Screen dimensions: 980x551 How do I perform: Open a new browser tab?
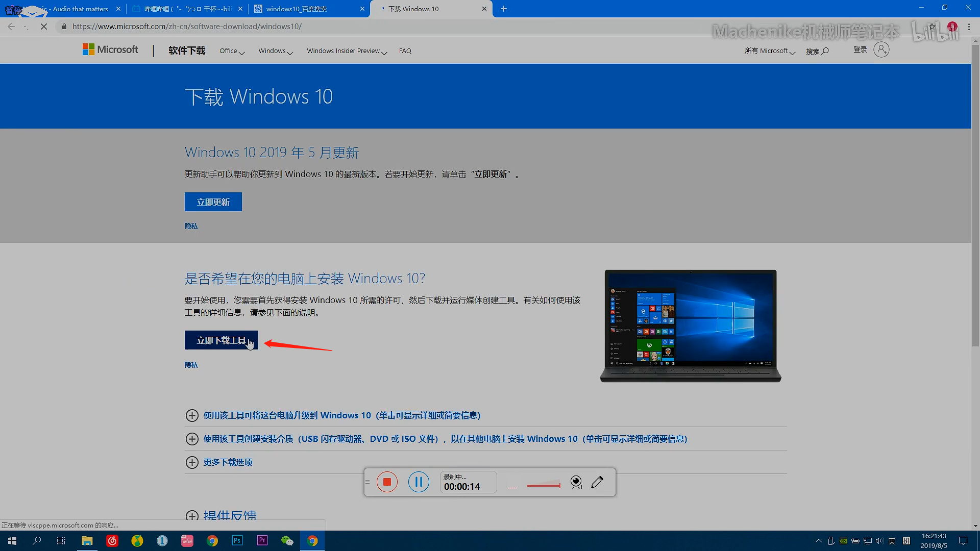point(504,9)
